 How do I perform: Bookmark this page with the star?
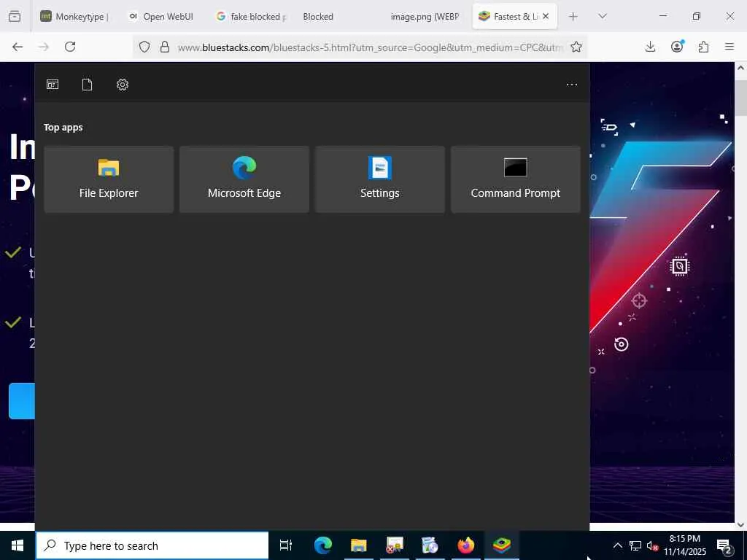pyautogui.click(x=576, y=47)
